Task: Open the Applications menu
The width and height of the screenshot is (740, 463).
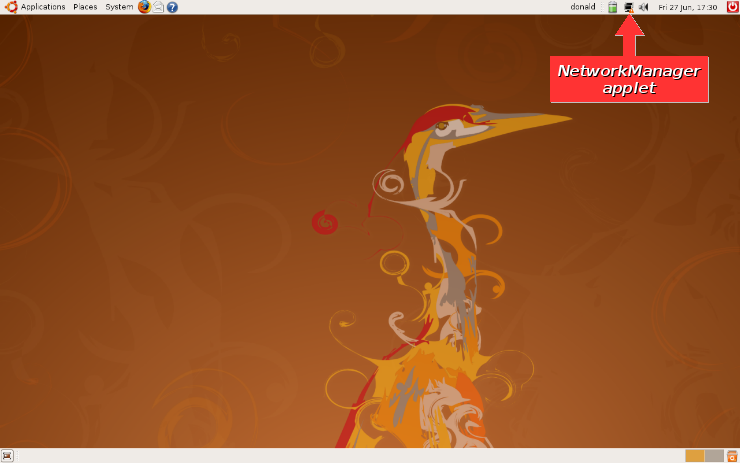Action: (x=43, y=7)
